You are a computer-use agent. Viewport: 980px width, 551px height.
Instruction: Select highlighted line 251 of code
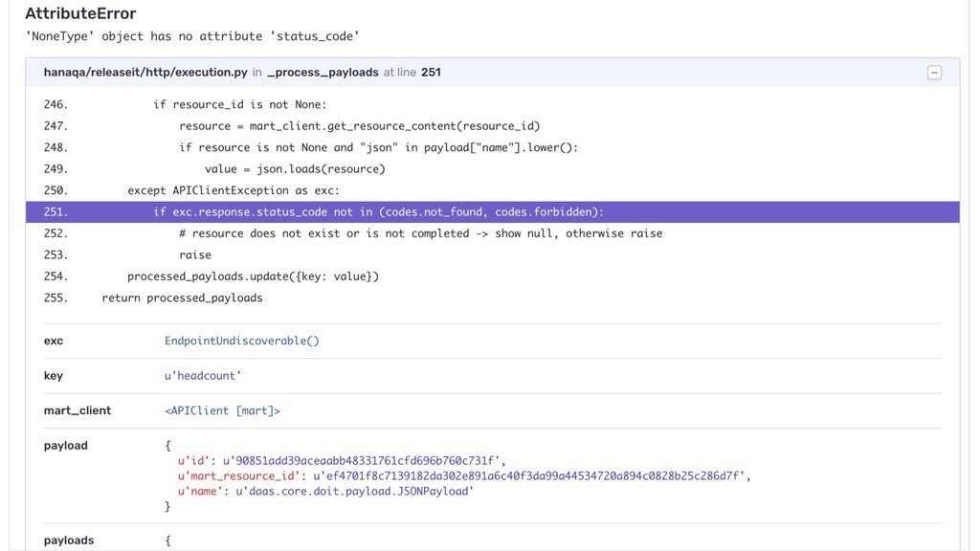coord(493,211)
